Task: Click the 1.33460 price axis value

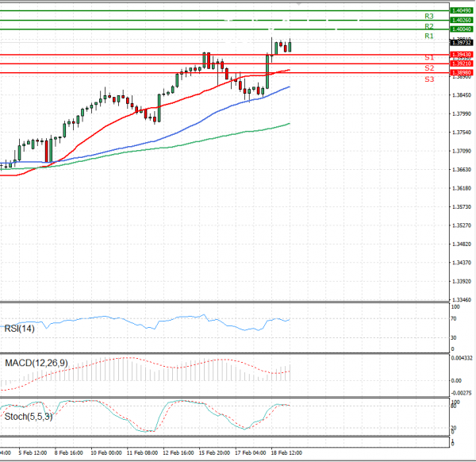Action: pyautogui.click(x=462, y=300)
